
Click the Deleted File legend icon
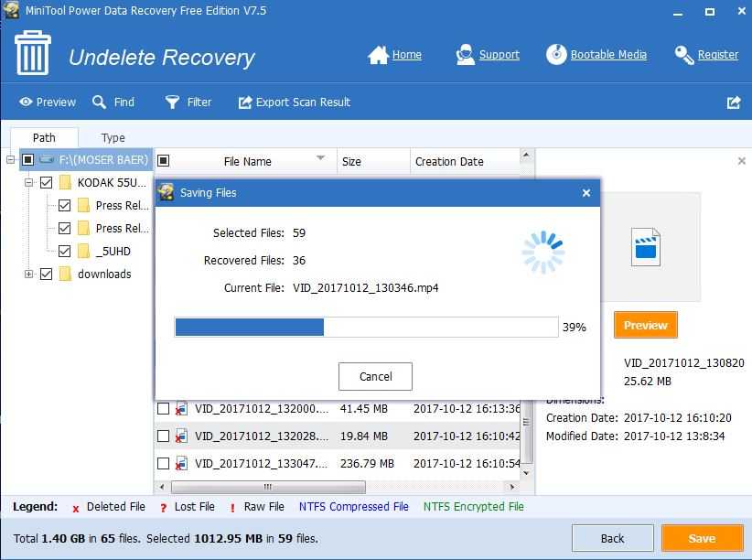point(76,509)
